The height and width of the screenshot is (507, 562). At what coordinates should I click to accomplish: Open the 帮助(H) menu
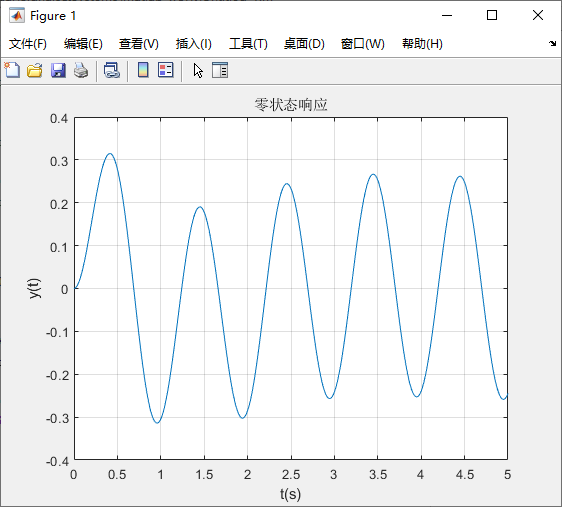(x=422, y=44)
